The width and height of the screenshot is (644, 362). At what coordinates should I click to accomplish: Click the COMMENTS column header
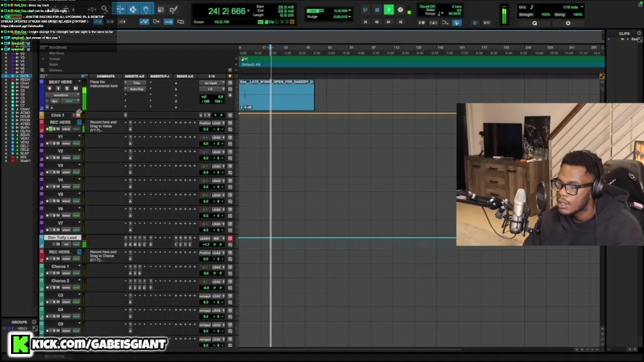click(105, 76)
